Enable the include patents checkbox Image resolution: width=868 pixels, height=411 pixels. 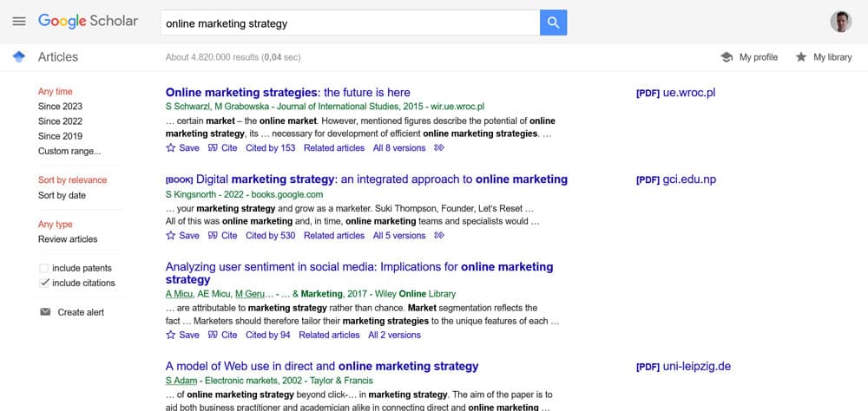click(44, 269)
